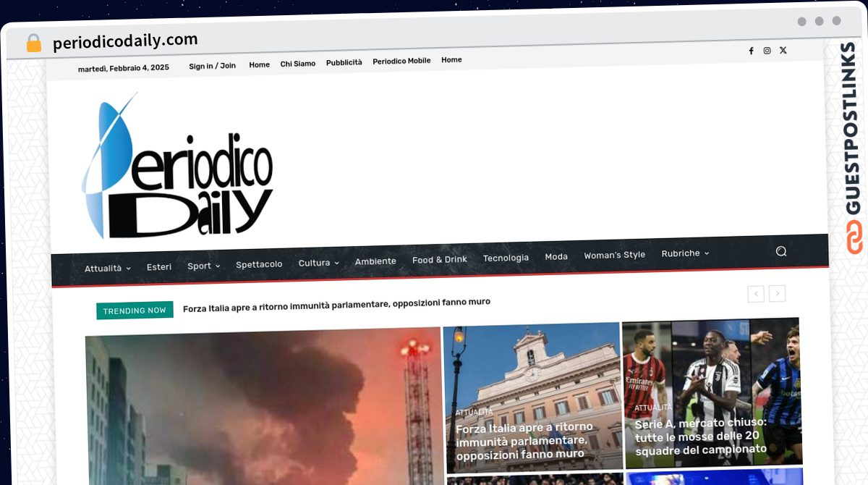Show previous trending headline with left arrow
868x485 pixels.
[x=756, y=293]
